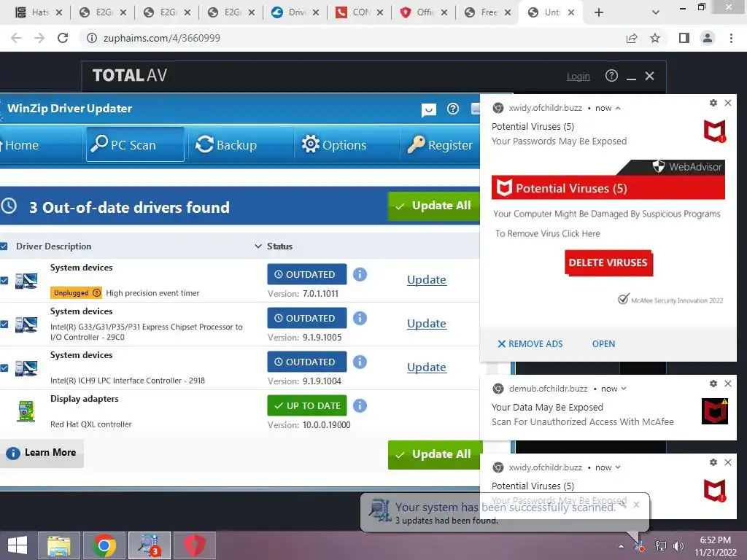Share this page via the share icon
Image resolution: width=747 pixels, height=560 pixels.
pos(632,38)
